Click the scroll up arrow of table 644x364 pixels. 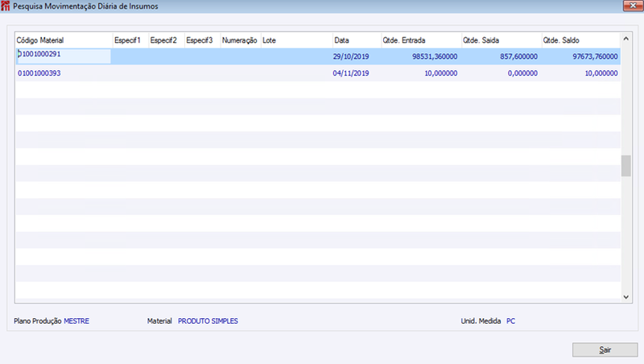click(x=626, y=39)
